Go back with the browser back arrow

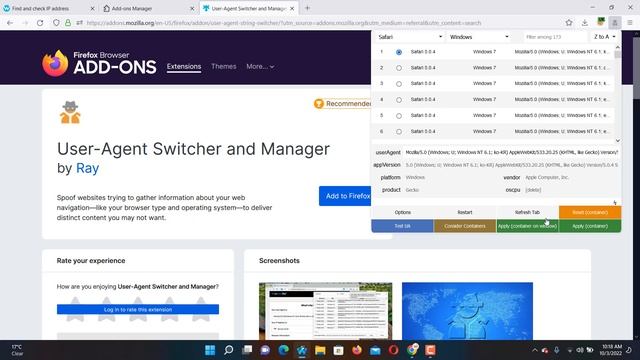point(10,23)
